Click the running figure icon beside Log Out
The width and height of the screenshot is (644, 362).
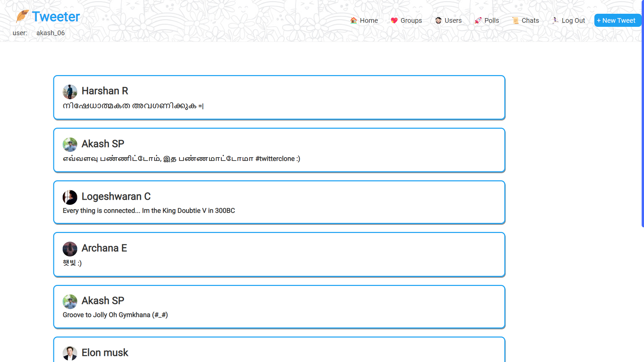pyautogui.click(x=555, y=20)
